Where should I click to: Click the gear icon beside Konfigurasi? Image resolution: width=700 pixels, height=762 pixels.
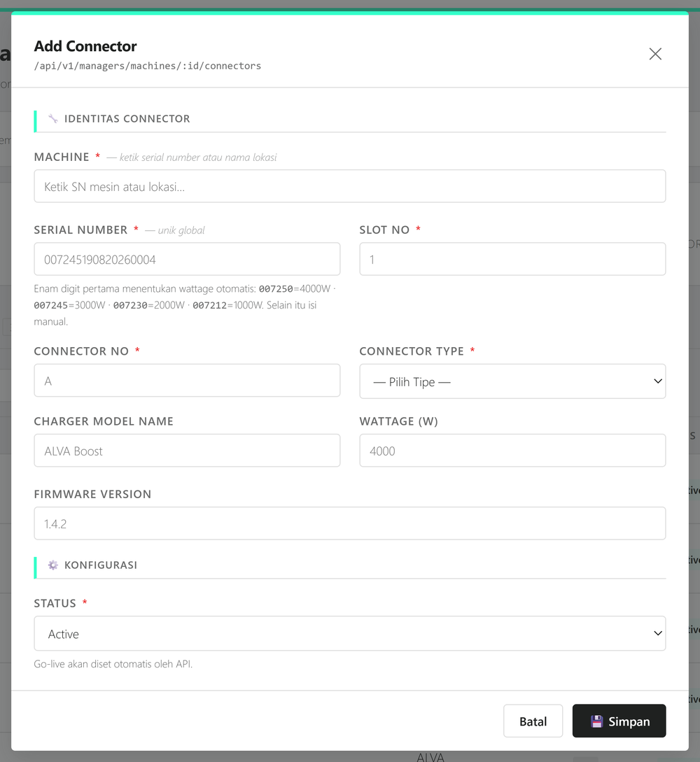click(53, 565)
